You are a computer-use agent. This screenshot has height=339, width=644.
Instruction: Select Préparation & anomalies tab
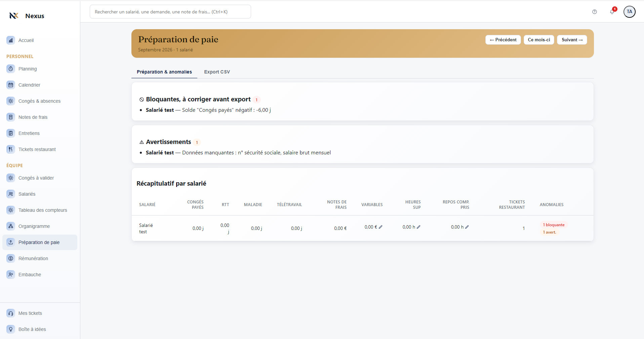click(164, 72)
